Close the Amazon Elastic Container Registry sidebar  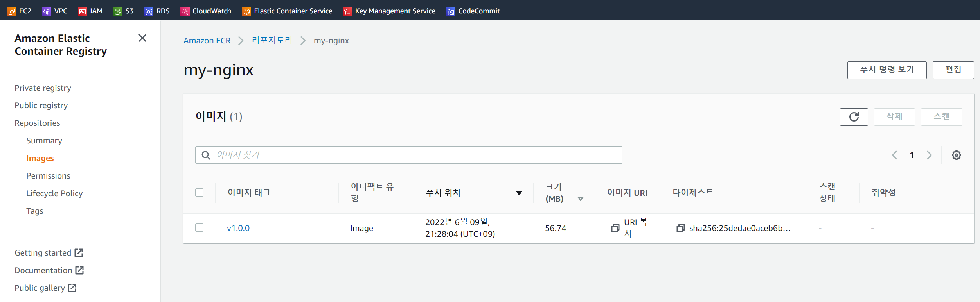tap(142, 38)
